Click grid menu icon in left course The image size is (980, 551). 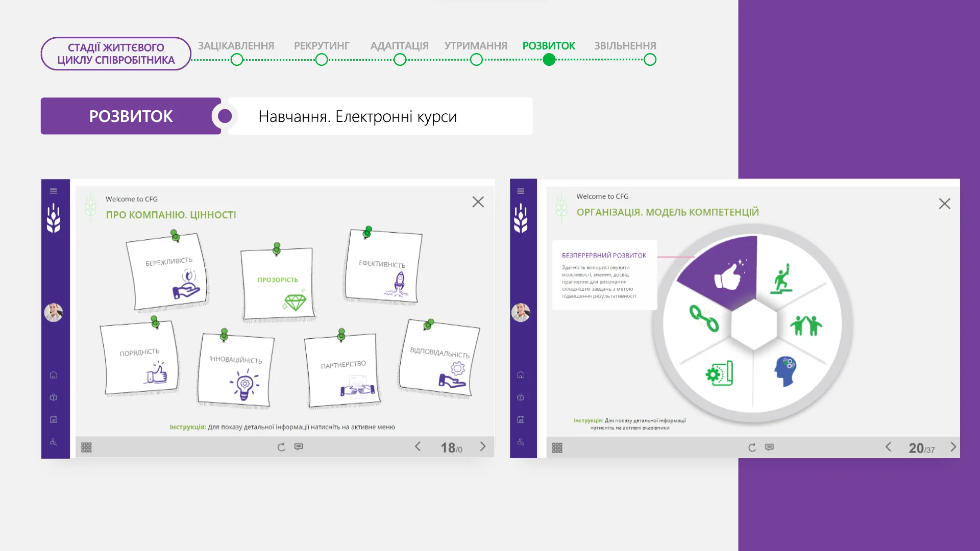click(x=86, y=447)
